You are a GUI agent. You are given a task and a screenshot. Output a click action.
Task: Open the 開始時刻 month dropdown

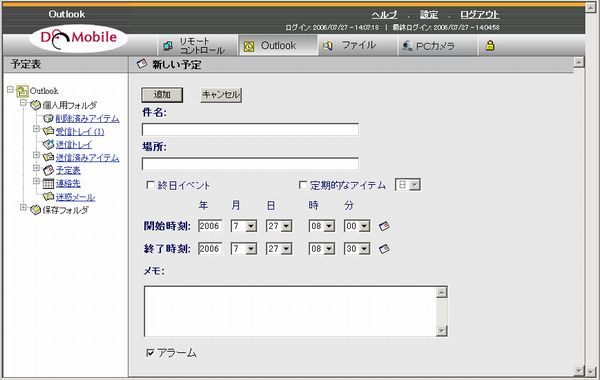click(244, 226)
